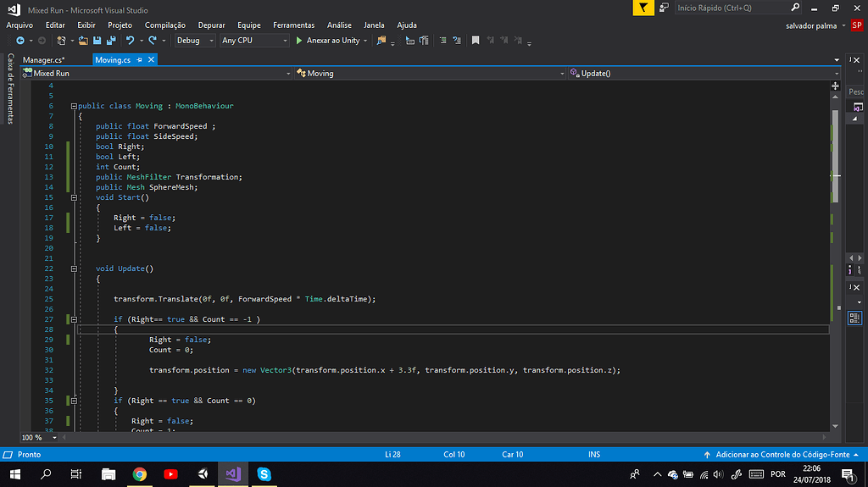868x487 pixels.
Task: Open the yellow notifications flag
Action: (644, 8)
